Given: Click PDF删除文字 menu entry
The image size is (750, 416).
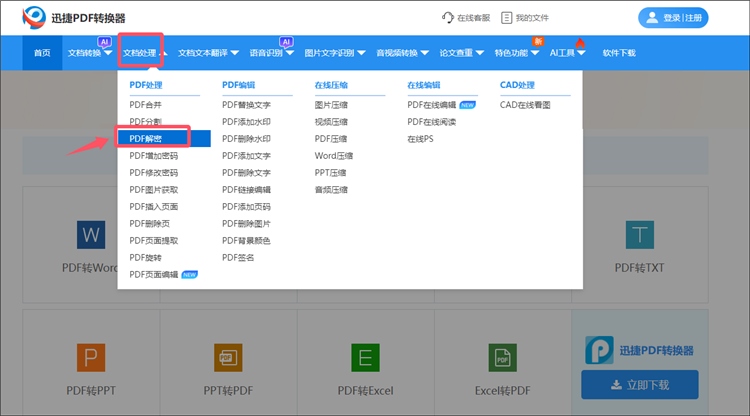Looking at the screenshot, I should pyautogui.click(x=246, y=173).
